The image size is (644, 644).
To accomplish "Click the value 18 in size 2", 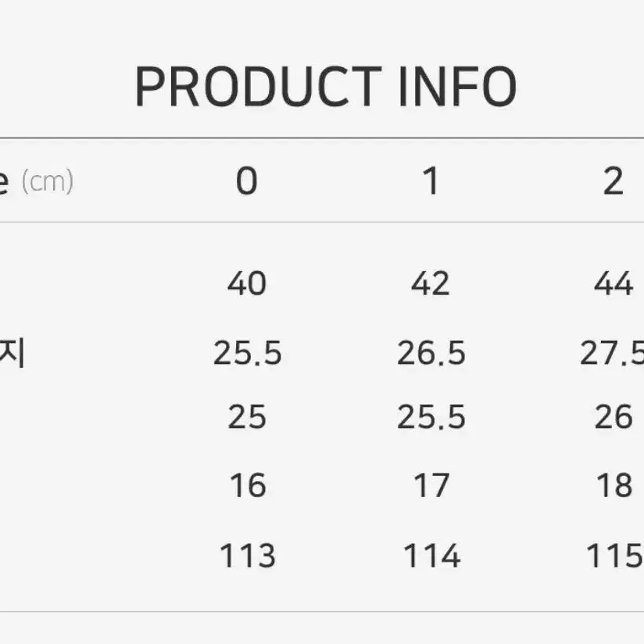I will 614,485.
